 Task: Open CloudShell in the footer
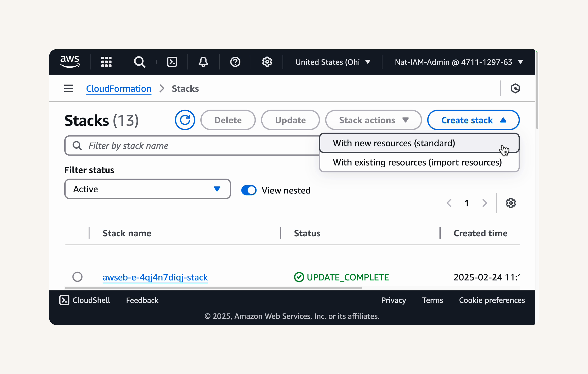click(x=84, y=300)
